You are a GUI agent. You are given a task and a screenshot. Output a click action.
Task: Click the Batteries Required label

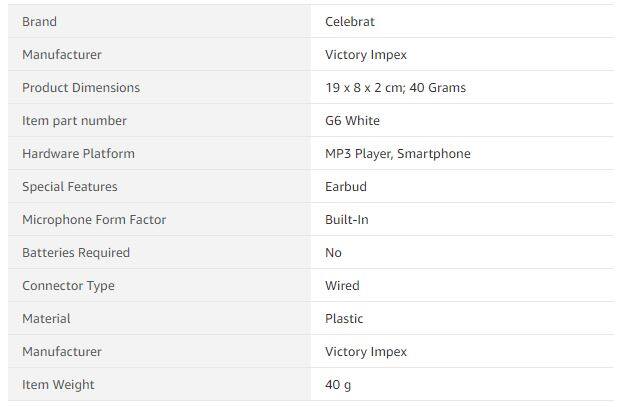(76, 252)
